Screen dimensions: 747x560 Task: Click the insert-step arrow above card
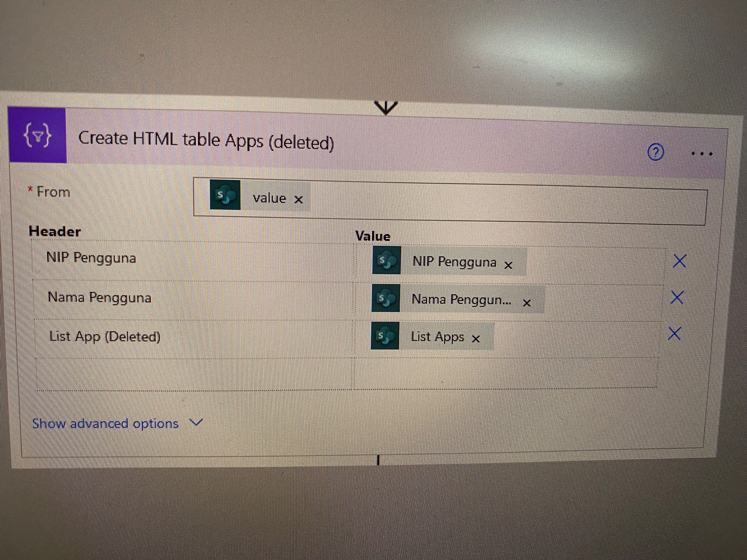(386, 108)
